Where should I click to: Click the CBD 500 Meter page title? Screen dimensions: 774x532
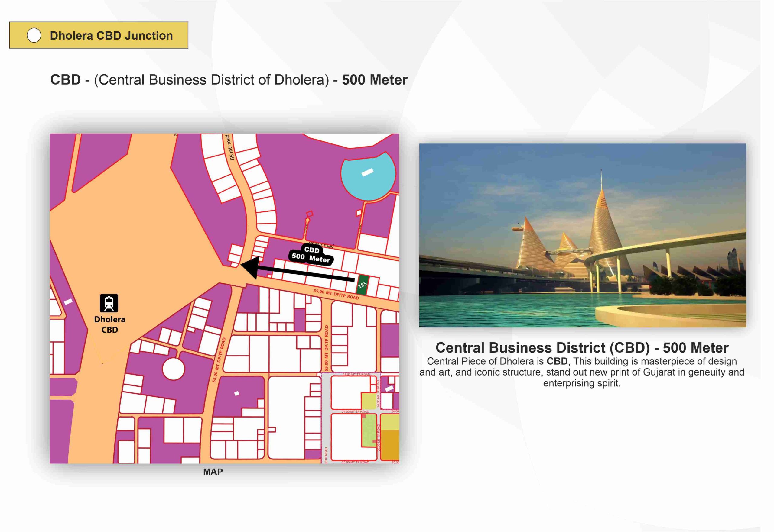point(229,80)
